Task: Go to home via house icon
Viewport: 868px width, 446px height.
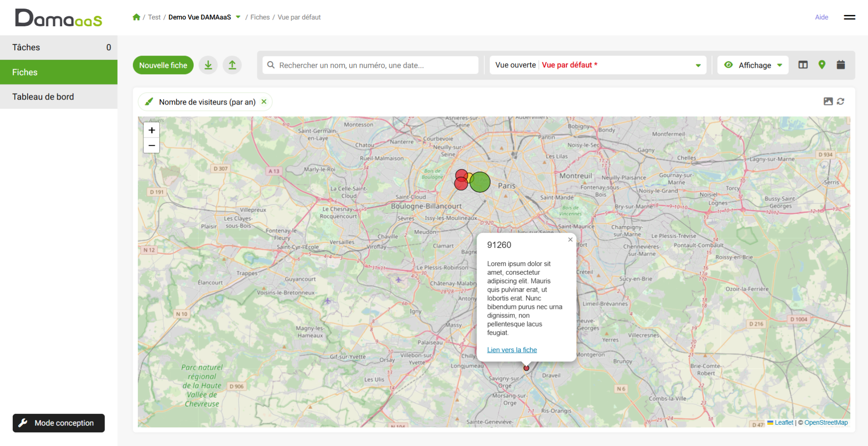Action: (136, 17)
